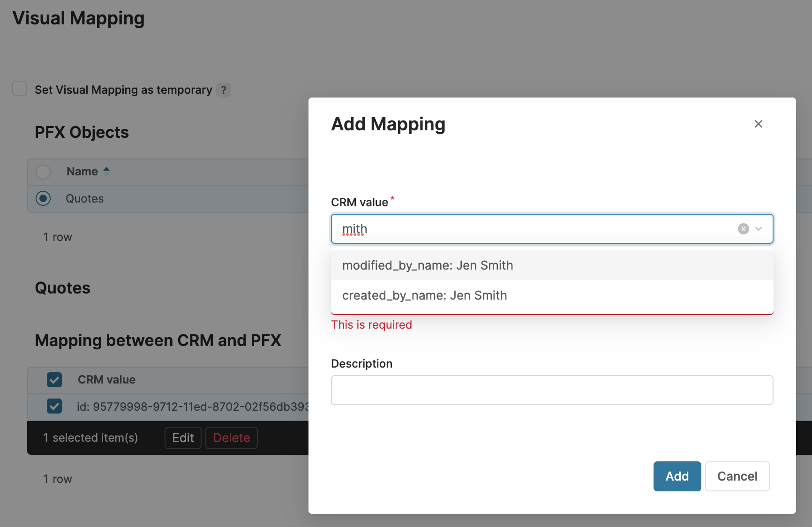
Task: Click the sort arrow next to Name
Action: pos(106,171)
